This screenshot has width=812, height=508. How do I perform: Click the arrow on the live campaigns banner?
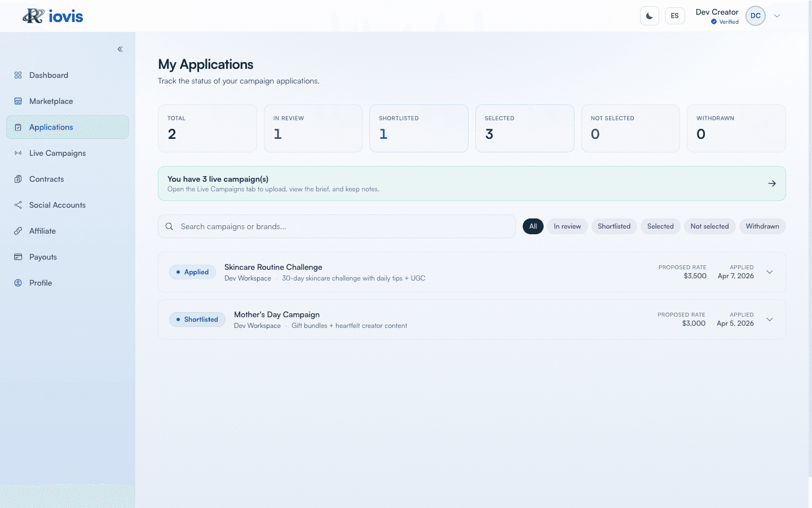point(772,183)
